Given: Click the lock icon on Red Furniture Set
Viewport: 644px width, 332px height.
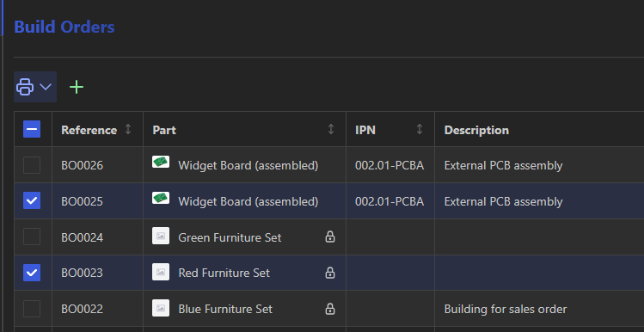Looking at the screenshot, I should click(330, 273).
